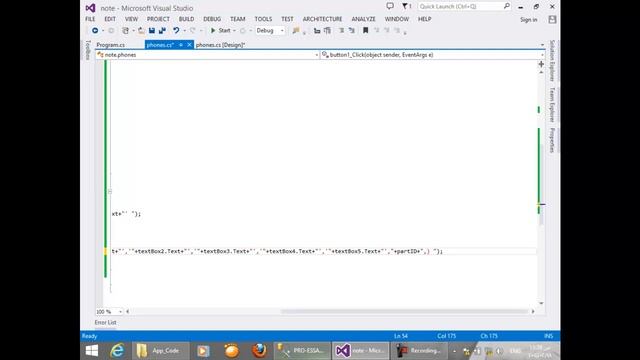Click the account picture icon beside Sign in
The image size is (640, 360).
coord(552,19)
